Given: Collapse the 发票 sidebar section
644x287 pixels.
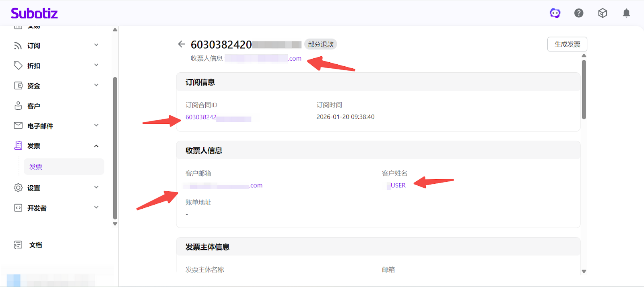Looking at the screenshot, I should click(x=96, y=146).
